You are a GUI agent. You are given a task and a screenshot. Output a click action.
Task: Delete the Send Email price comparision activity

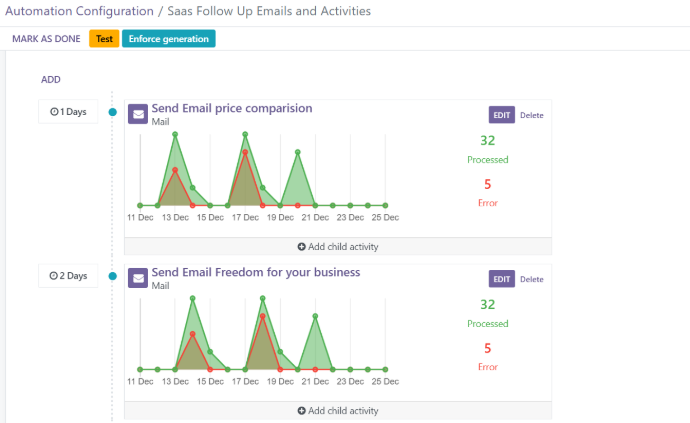click(x=532, y=115)
